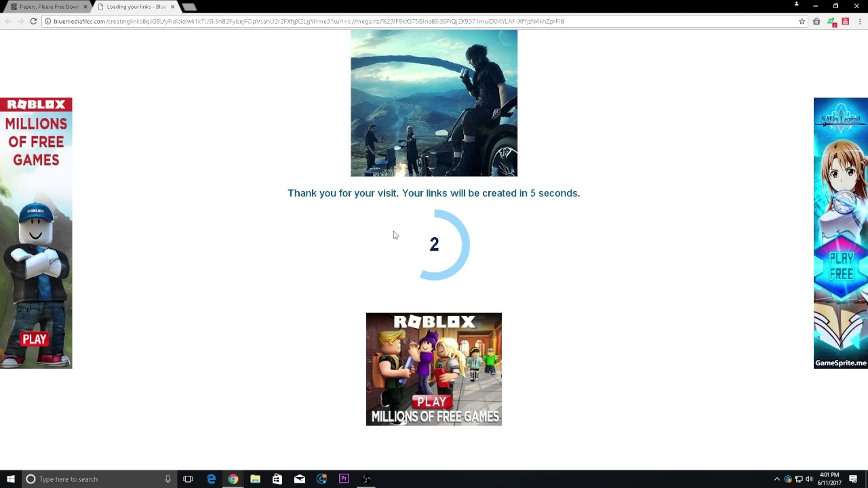Click MILLIONS OF FREE GAMES on left ad

(x=36, y=142)
